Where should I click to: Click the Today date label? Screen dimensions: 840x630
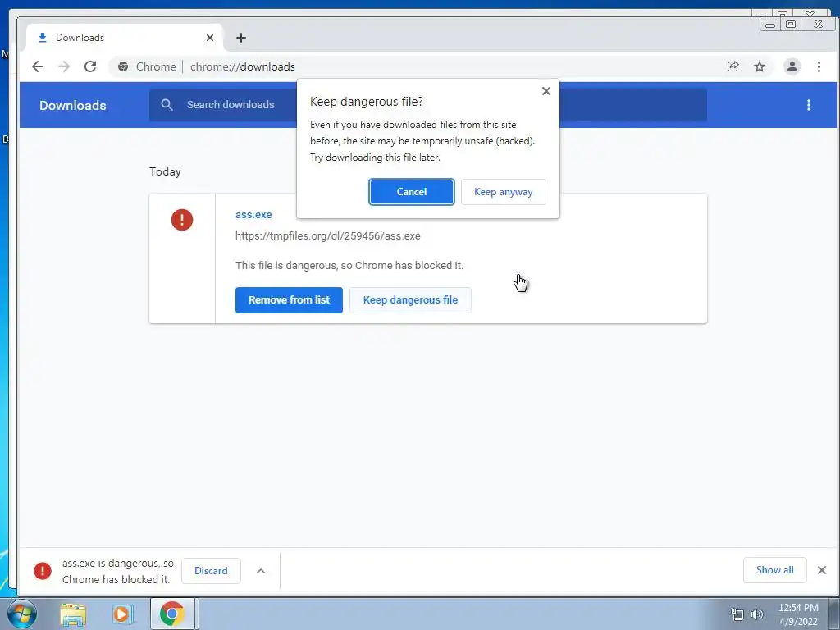[x=165, y=171]
